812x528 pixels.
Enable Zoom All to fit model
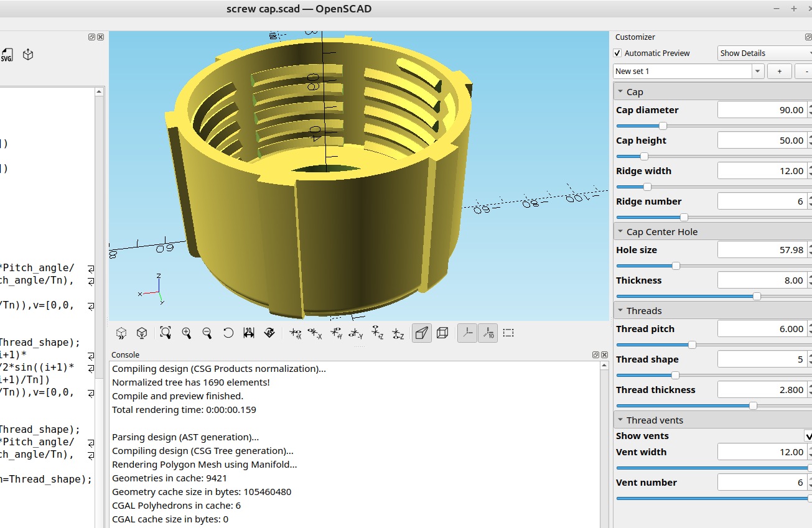tap(166, 333)
